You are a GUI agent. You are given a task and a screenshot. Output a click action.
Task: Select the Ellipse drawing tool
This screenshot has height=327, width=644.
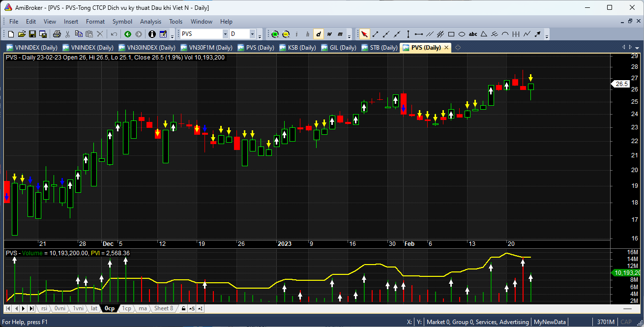click(x=462, y=34)
